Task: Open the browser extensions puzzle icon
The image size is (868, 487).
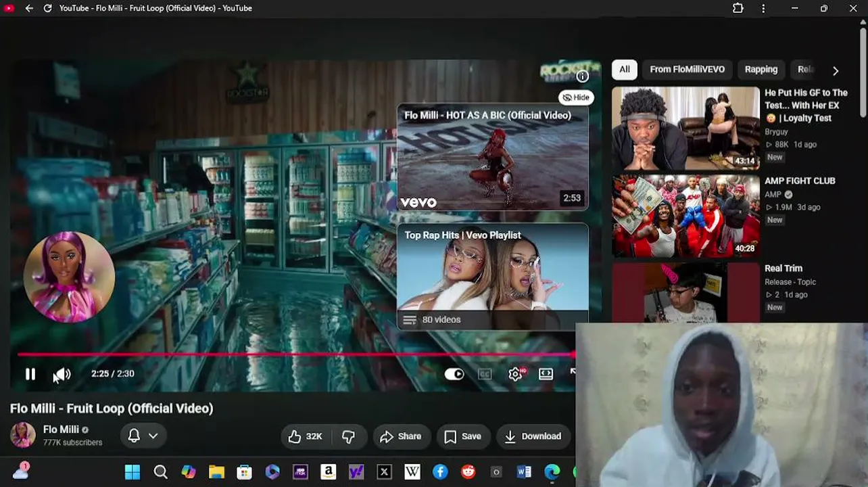Action: click(738, 8)
